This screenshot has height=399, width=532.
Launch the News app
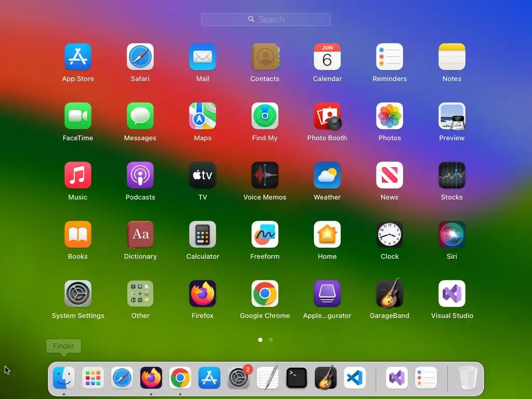click(390, 175)
